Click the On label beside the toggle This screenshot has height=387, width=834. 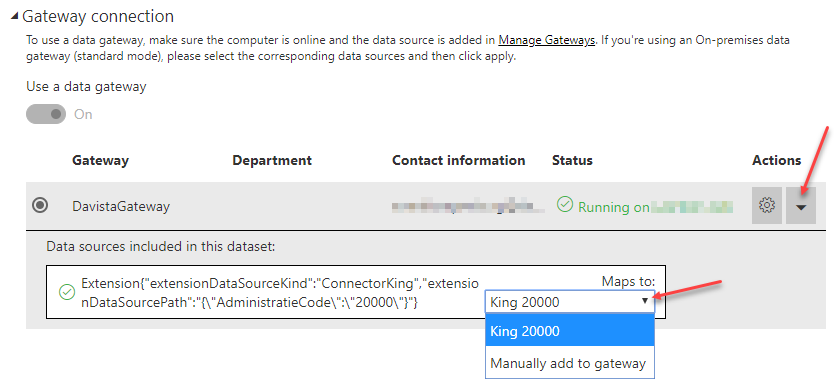pyautogui.click(x=83, y=114)
